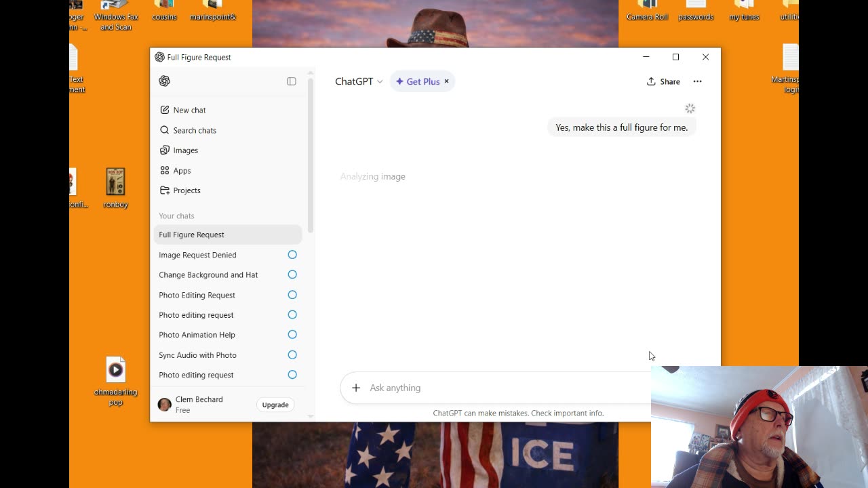Open the Projects section
868x488 pixels.
click(228, 190)
